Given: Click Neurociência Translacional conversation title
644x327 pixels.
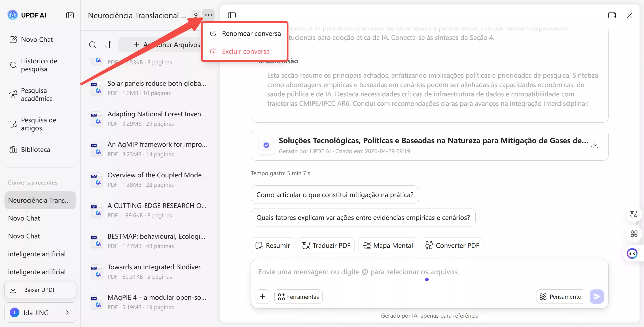Looking at the screenshot, I should pos(137,15).
